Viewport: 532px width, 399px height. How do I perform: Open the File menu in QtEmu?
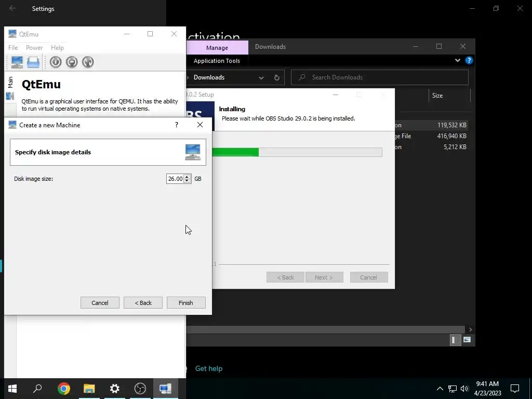[13, 47]
